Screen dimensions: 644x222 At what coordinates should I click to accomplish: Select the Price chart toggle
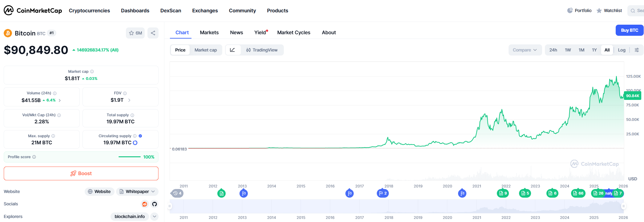tap(180, 50)
